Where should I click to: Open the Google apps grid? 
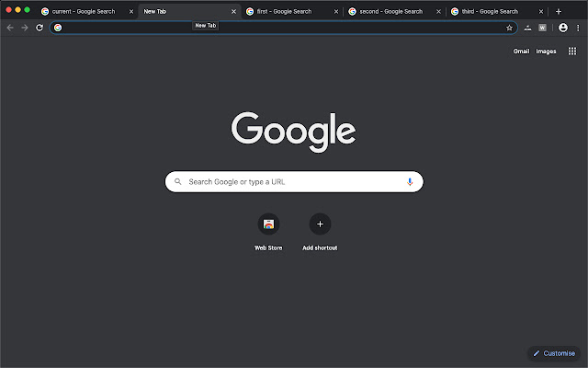click(x=572, y=52)
